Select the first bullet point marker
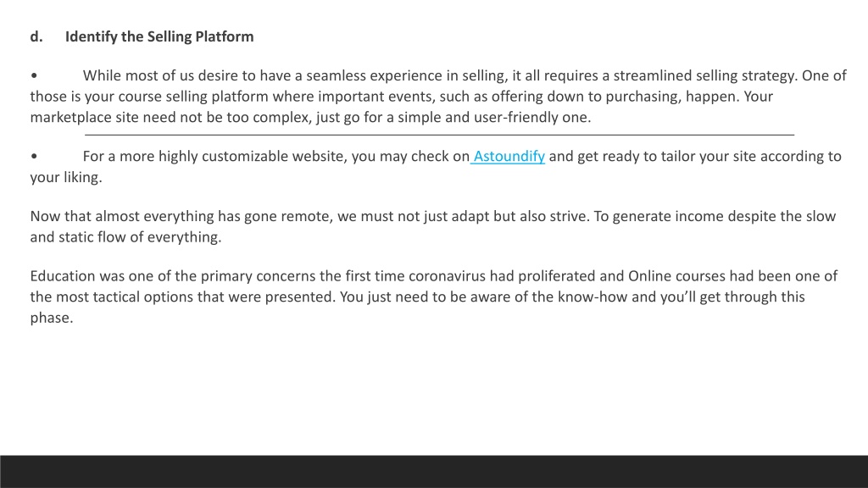The width and height of the screenshot is (868, 488). click(x=34, y=75)
